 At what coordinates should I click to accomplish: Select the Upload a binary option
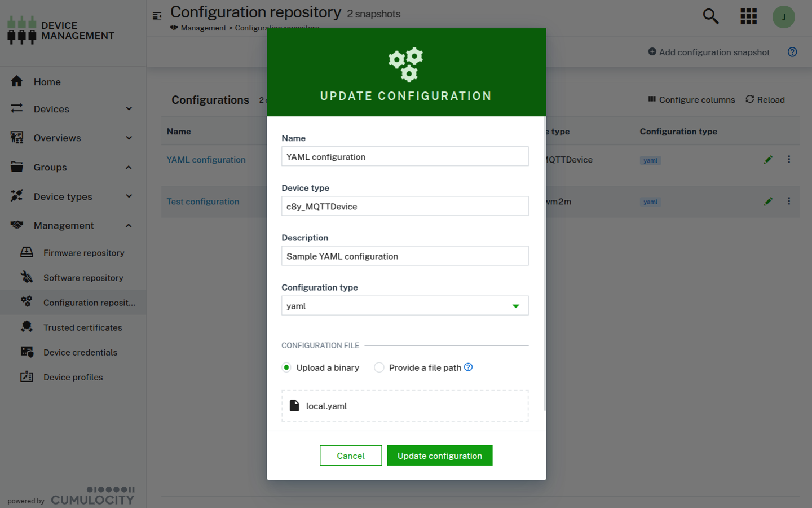tap(286, 367)
